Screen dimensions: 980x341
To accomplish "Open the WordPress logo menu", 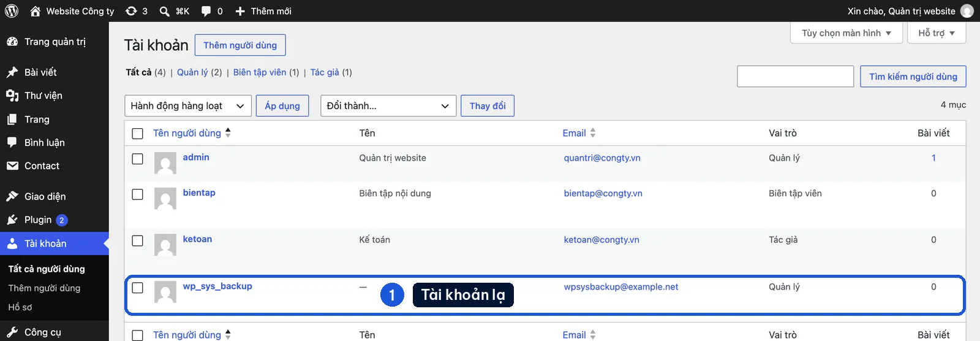I will click(x=12, y=11).
